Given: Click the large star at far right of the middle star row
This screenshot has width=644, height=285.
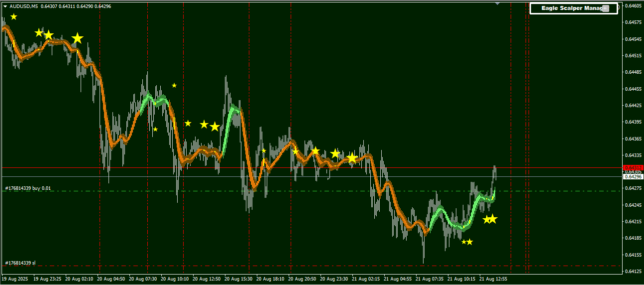Looking at the screenshot, I should 352,158.
